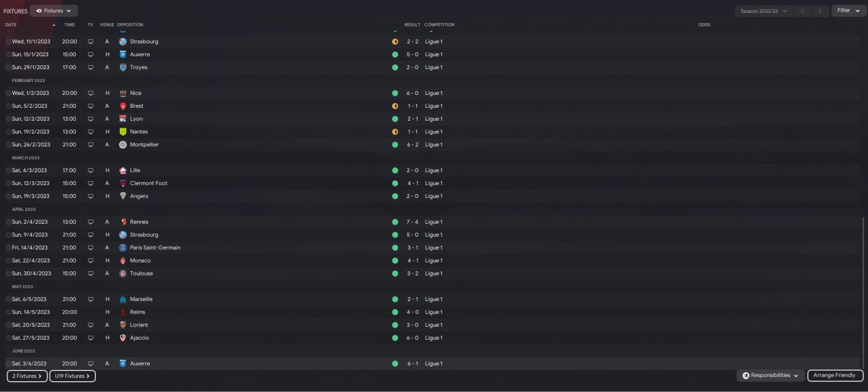
Task: Open the Responsibilities menu
Action: (770, 376)
